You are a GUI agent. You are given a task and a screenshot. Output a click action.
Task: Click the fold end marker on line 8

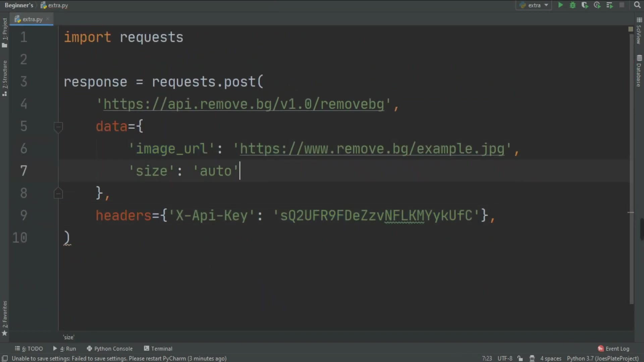[58, 193]
